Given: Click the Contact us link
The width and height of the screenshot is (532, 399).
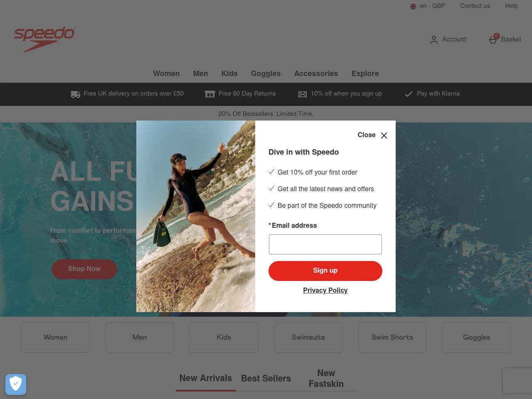Looking at the screenshot, I should (x=475, y=6).
